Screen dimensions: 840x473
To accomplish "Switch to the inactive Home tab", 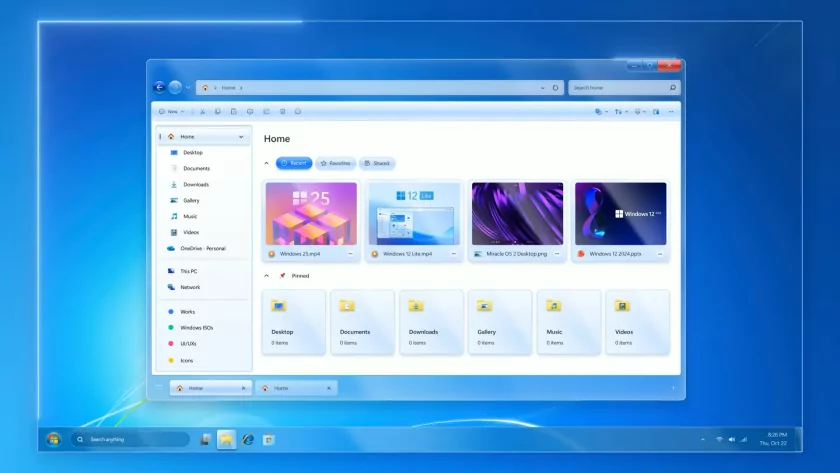I will click(x=296, y=388).
